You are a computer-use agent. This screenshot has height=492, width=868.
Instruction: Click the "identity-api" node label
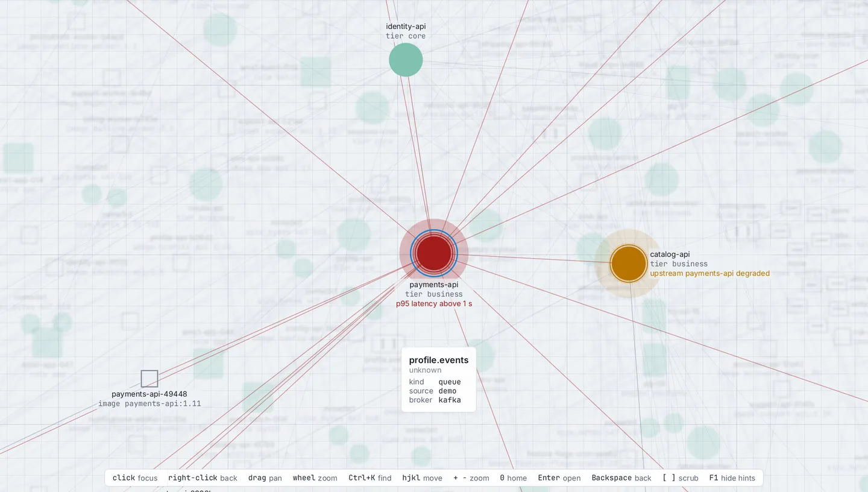pyautogui.click(x=406, y=27)
